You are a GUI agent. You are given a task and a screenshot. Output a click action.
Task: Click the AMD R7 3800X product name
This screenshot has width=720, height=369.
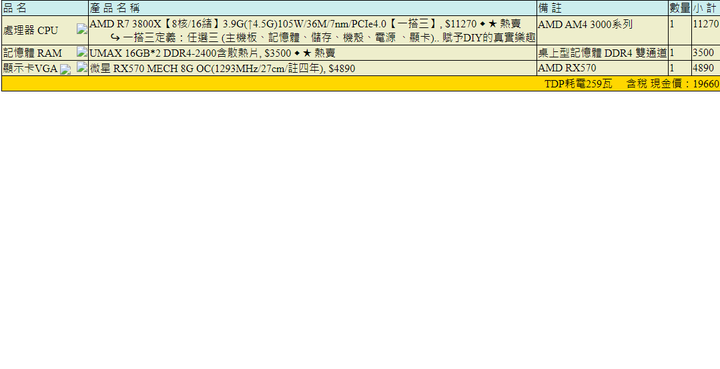pos(305,24)
